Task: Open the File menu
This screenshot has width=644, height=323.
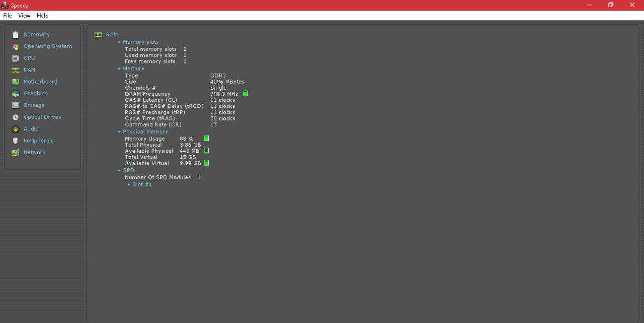Action: point(8,16)
